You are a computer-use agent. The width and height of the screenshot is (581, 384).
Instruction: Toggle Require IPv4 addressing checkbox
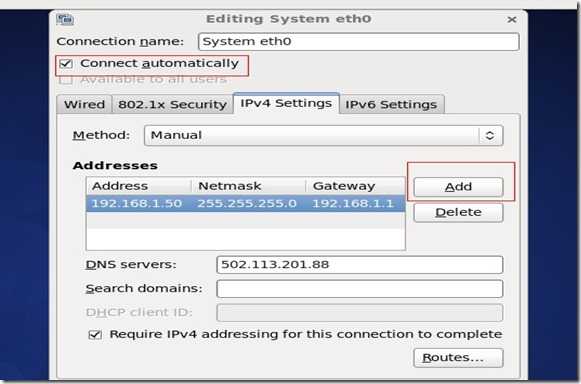(95, 335)
